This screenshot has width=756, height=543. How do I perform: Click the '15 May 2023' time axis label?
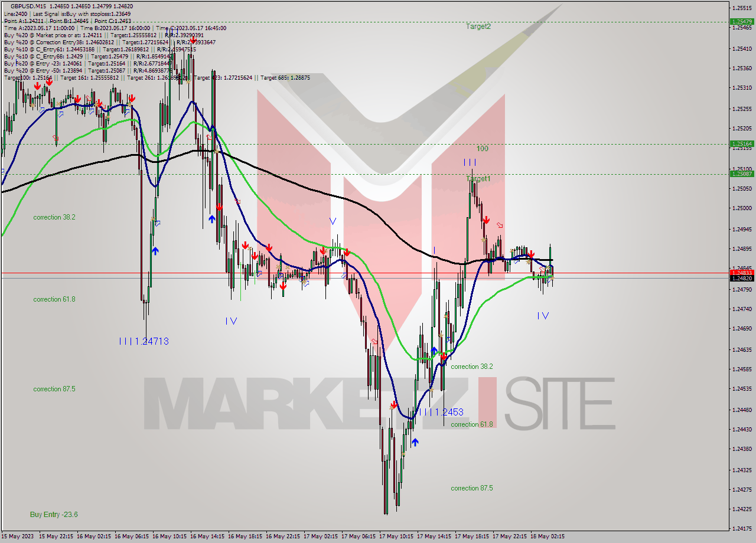tap(17, 537)
